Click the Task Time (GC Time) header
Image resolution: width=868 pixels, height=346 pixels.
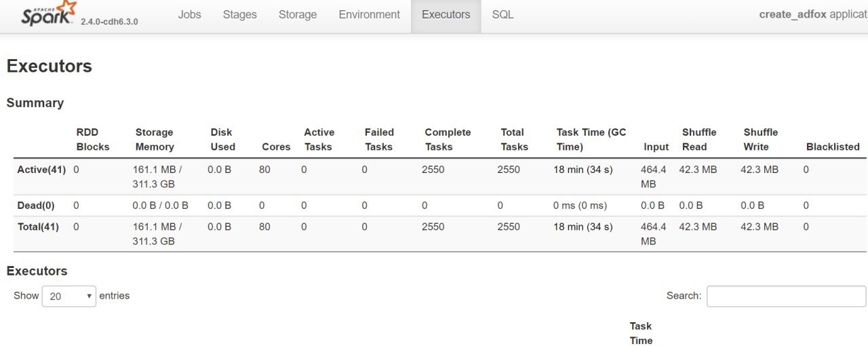pos(591,140)
